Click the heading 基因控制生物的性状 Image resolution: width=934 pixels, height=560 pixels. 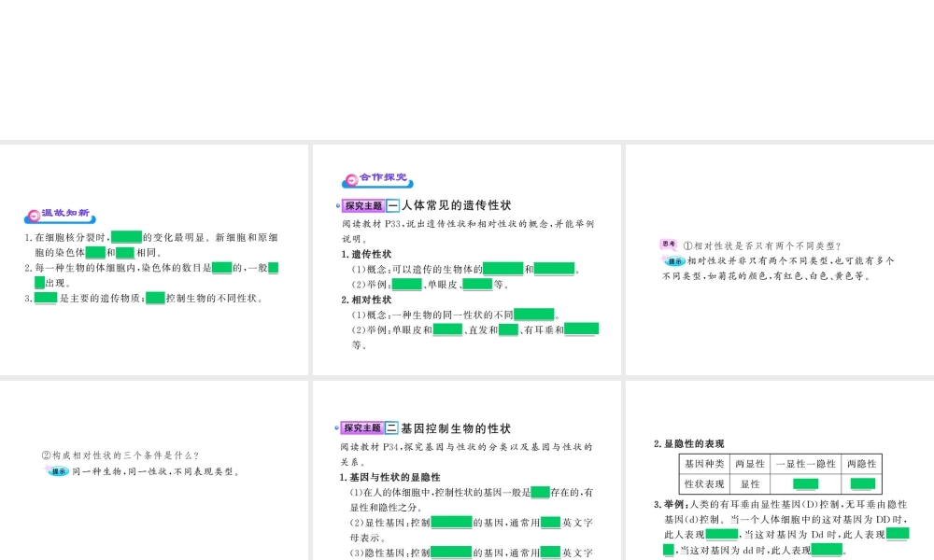pyautogui.click(x=456, y=428)
